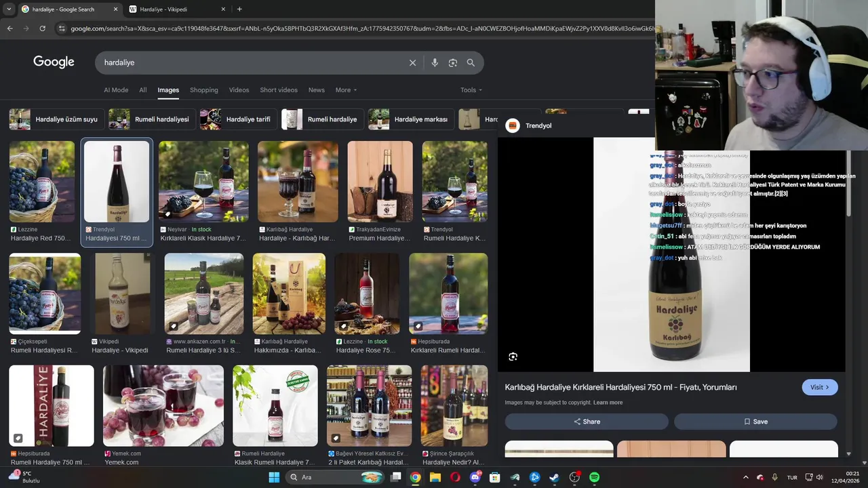The image size is (868, 488).
Task: Switch to the Shopping tab
Action: 204,90
